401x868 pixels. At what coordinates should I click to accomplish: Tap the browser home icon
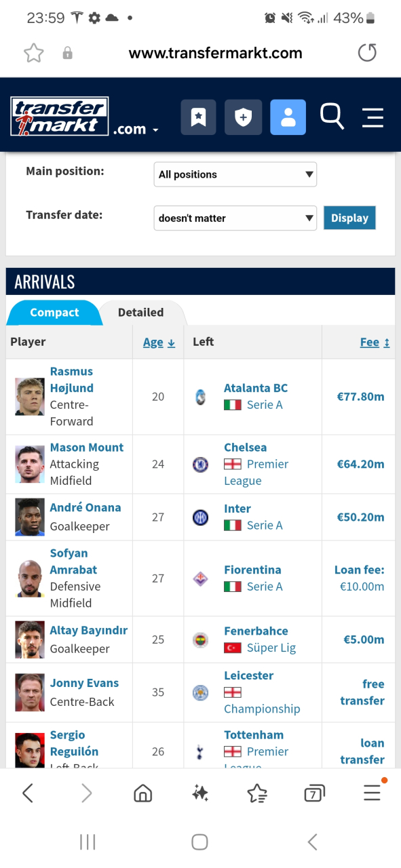tap(142, 793)
